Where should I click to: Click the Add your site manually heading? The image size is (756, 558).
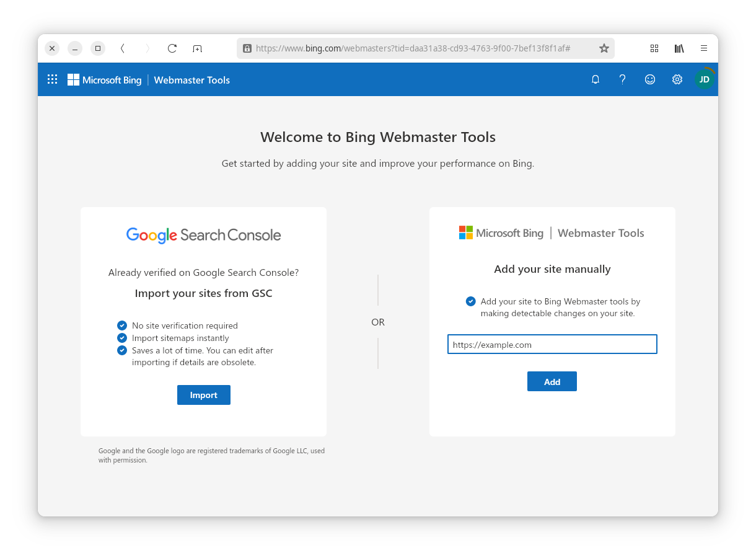point(552,269)
